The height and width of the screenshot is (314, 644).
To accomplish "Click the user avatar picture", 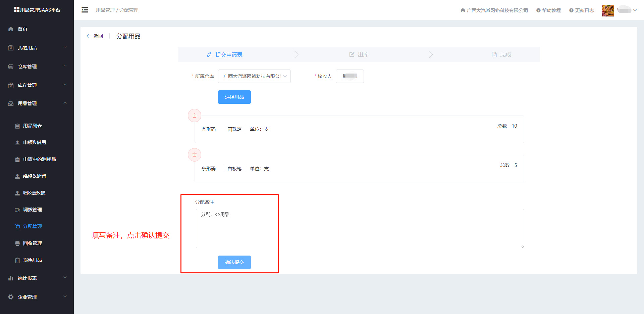I will (607, 10).
